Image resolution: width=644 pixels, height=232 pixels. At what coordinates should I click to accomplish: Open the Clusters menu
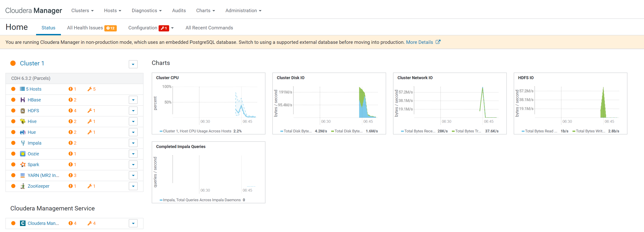[83, 11]
